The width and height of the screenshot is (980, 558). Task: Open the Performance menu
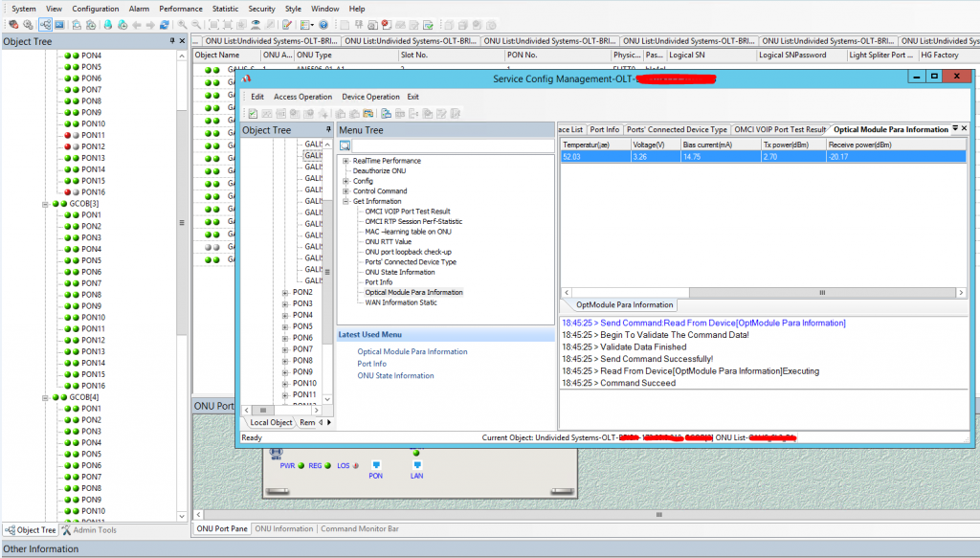(180, 9)
